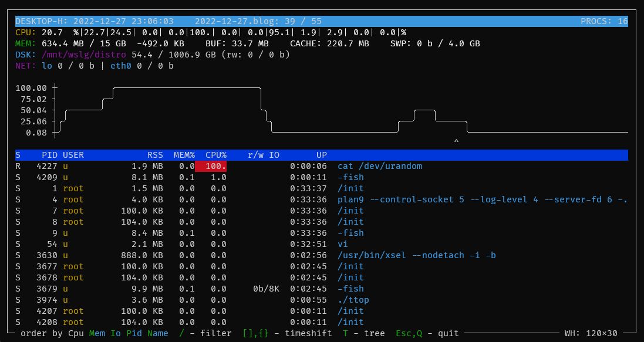Click the caret timeline marker under graph
This screenshot has width=644, height=342.
pos(456,141)
